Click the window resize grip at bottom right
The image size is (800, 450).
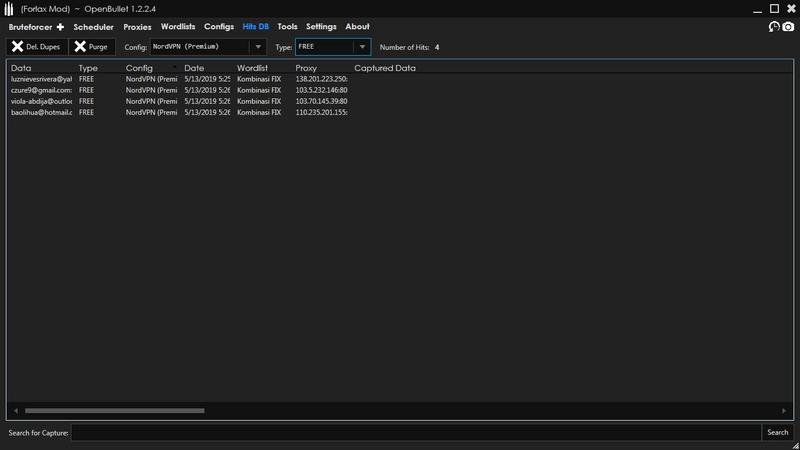coord(795,446)
